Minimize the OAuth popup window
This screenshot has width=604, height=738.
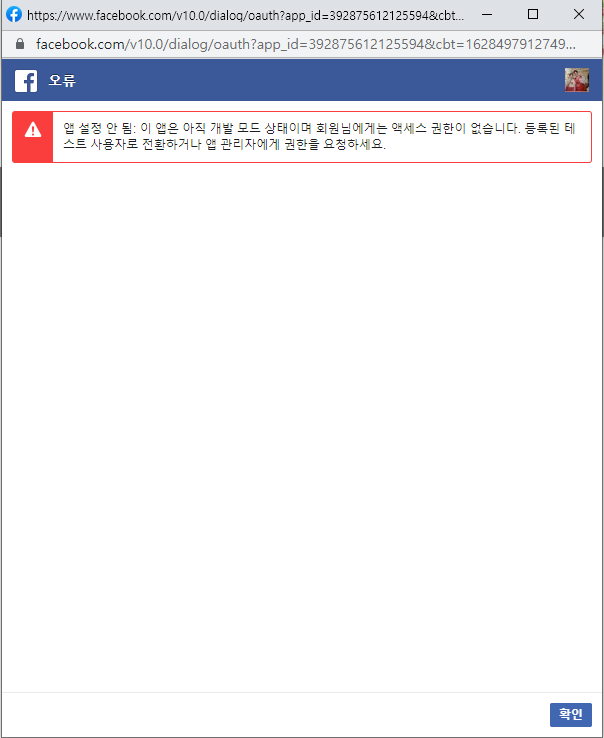487,15
